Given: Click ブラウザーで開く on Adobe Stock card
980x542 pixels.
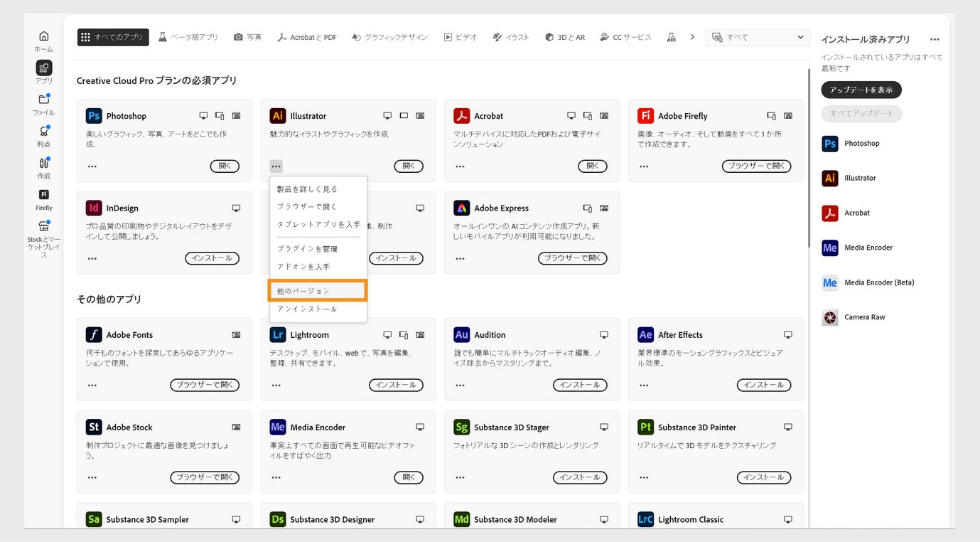Looking at the screenshot, I should point(205,477).
